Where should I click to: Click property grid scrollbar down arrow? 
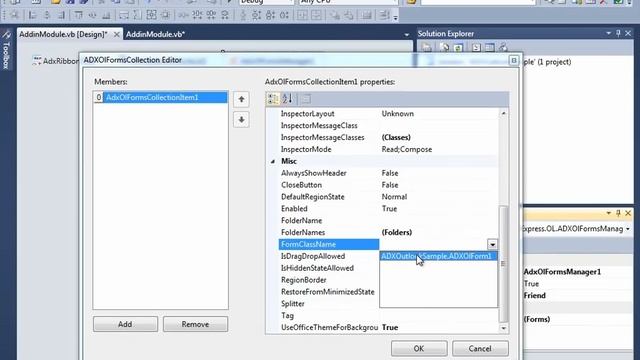[503, 328]
